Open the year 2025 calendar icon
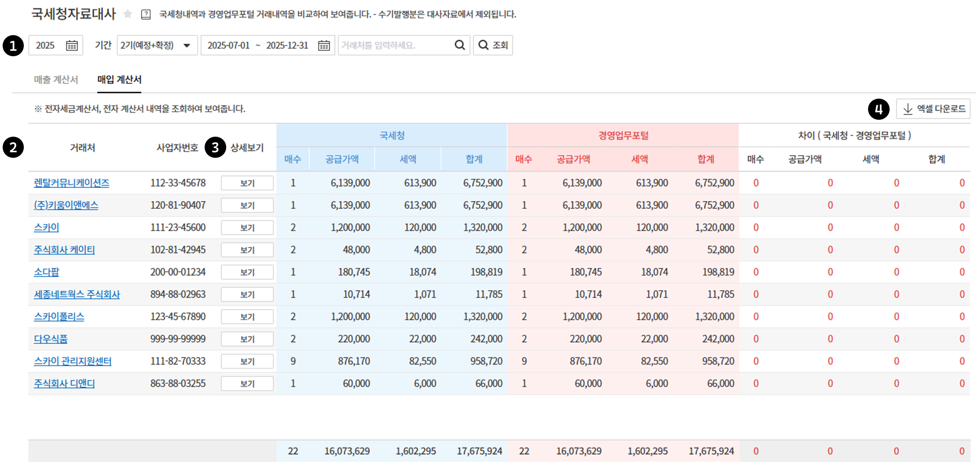The width and height of the screenshot is (980, 472). 72,45
